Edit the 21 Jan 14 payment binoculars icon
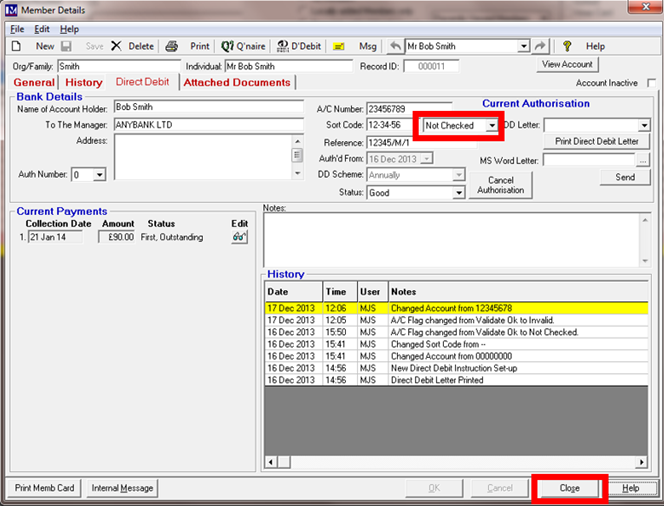664x506 pixels. tap(239, 237)
